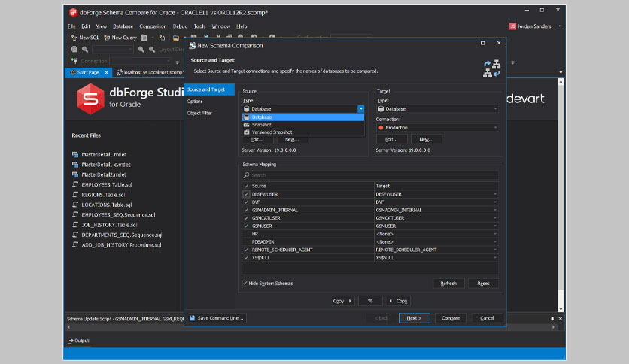Click the open folder toolbar icon
Image resolution: width=629 pixels, height=364 pixels.
(x=176, y=38)
